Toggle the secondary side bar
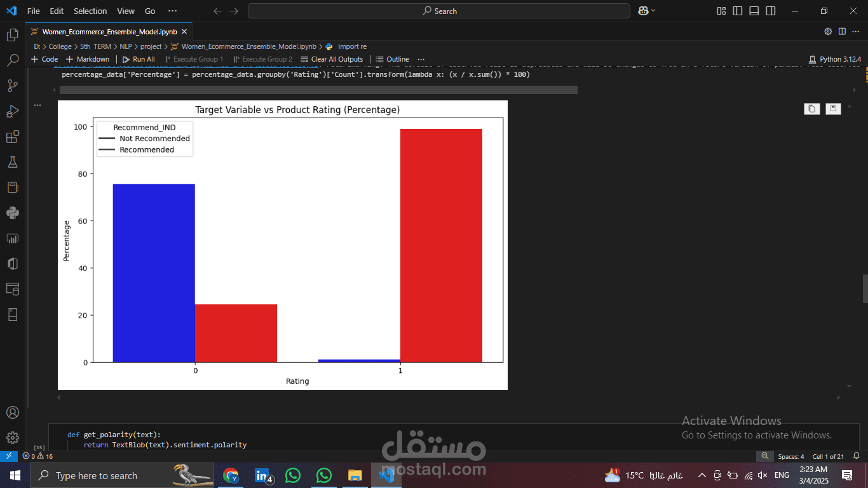 [x=771, y=11]
